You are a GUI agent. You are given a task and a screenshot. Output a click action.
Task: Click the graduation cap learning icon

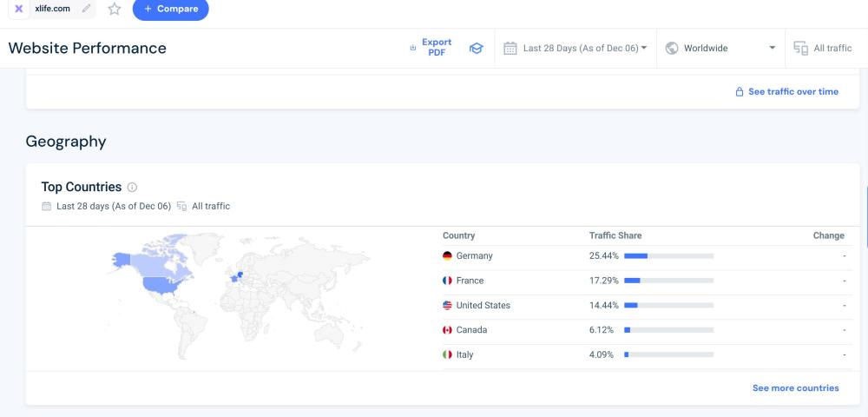pos(476,49)
